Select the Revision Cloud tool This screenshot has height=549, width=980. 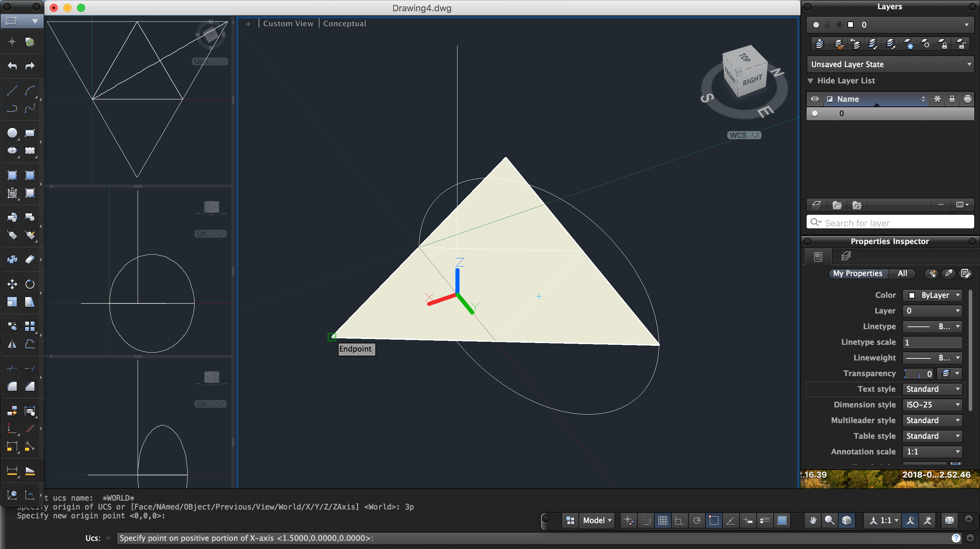click(30, 150)
